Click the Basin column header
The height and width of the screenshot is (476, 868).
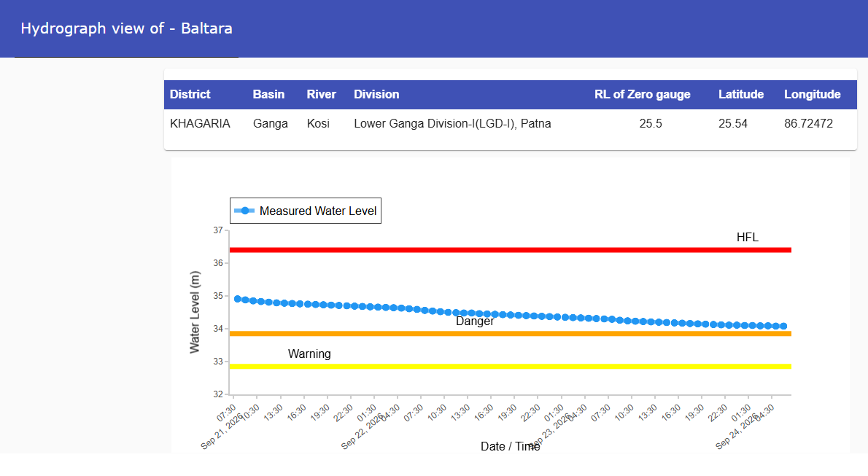[x=268, y=95]
